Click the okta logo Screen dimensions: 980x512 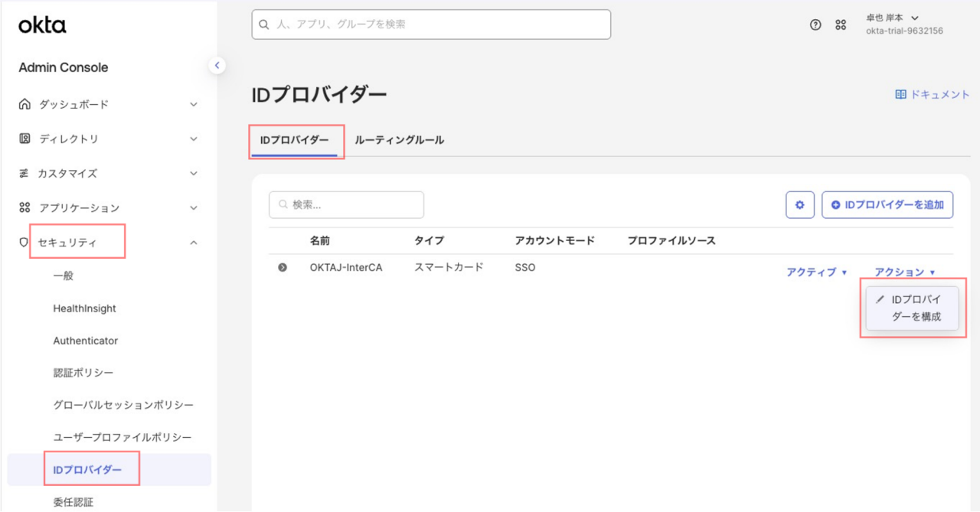[x=42, y=25]
